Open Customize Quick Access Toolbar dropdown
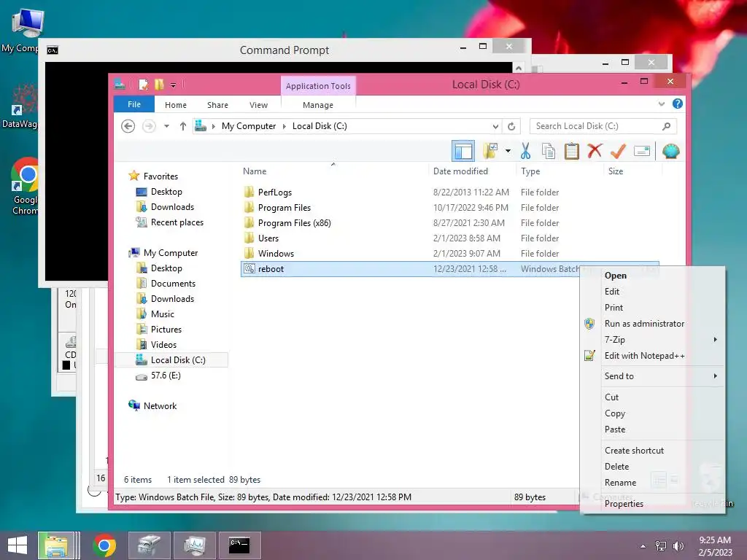 [173, 85]
